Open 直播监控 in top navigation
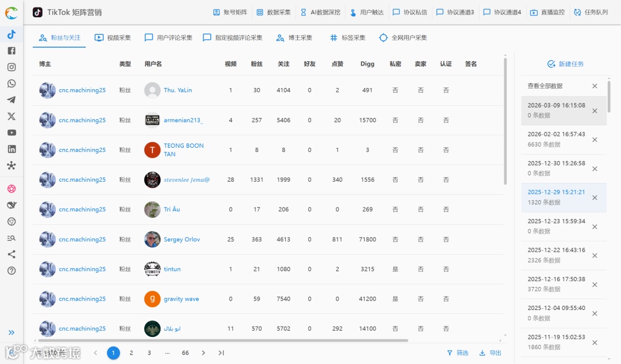Viewport: 621px width, 364px height. coord(548,12)
